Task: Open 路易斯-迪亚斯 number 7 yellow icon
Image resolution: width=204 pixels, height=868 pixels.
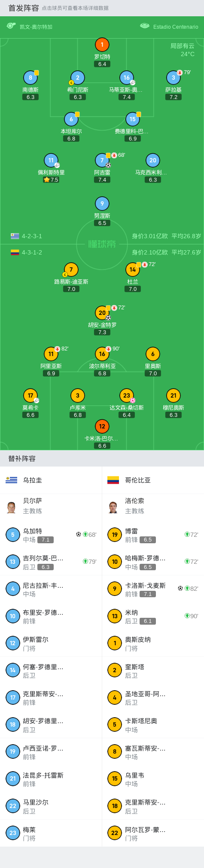Action: click(x=71, y=269)
